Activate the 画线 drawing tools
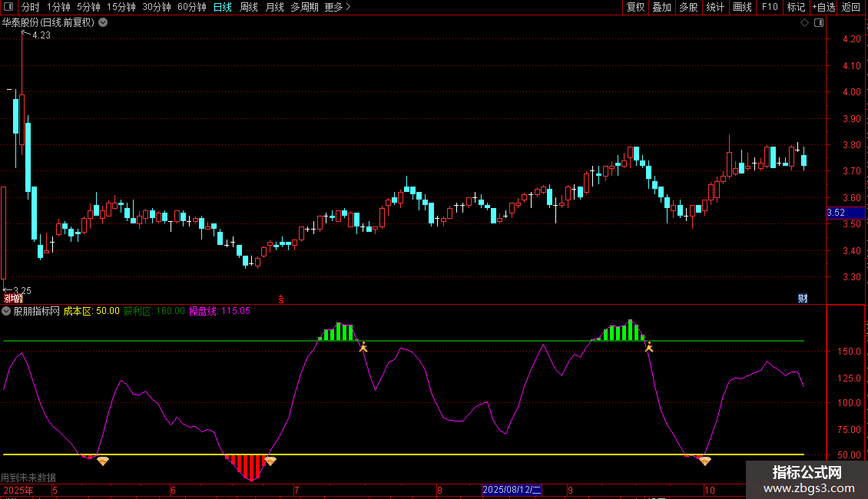The width and height of the screenshot is (868, 499). point(742,7)
